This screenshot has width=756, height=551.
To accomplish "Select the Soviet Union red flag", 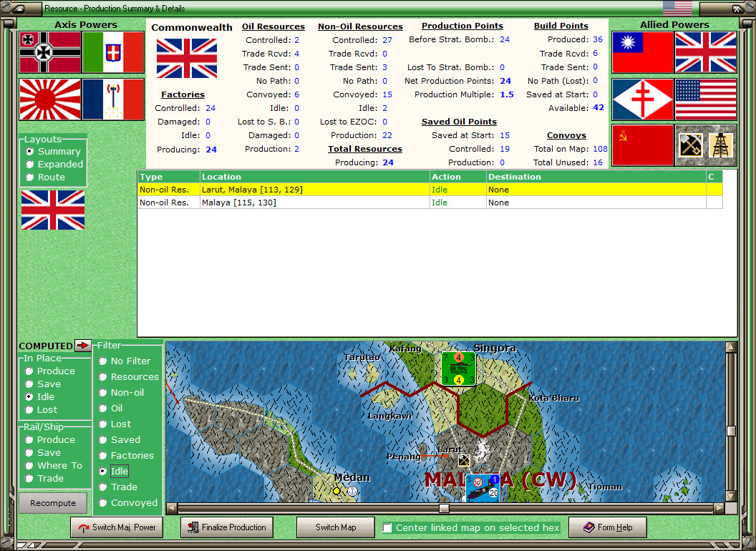I will pyautogui.click(x=643, y=145).
